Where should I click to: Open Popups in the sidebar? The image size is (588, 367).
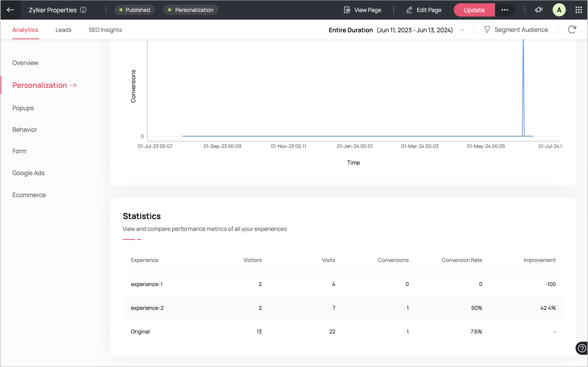23,108
